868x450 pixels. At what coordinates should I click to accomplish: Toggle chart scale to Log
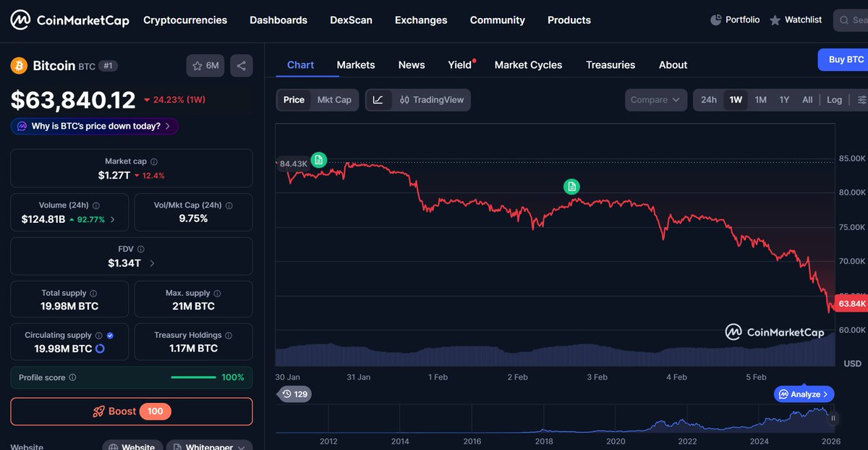coord(834,99)
